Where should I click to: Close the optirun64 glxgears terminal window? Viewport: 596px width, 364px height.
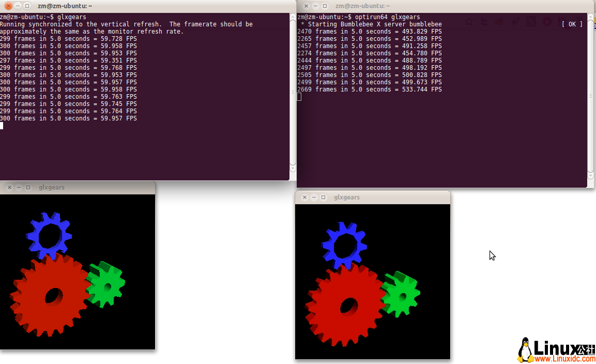click(306, 6)
